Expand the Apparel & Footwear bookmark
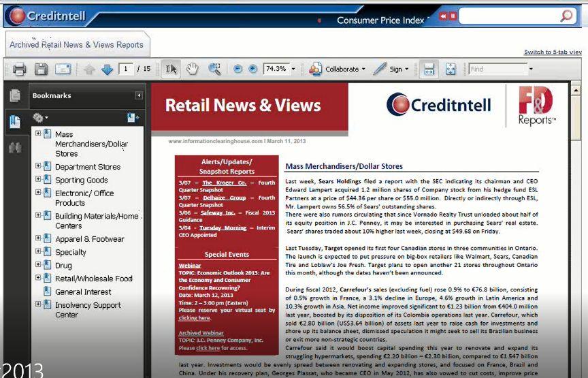The height and width of the screenshot is (378, 588). [38, 238]
